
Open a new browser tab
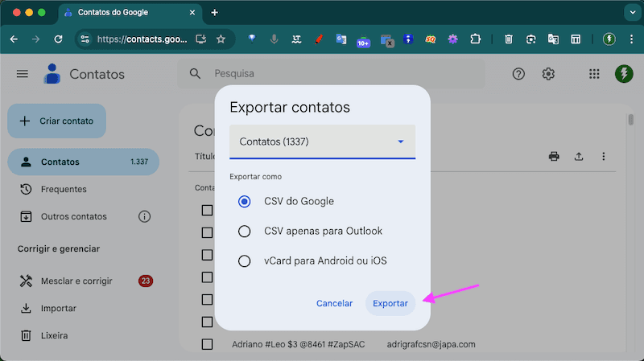(x=214, y=13)
